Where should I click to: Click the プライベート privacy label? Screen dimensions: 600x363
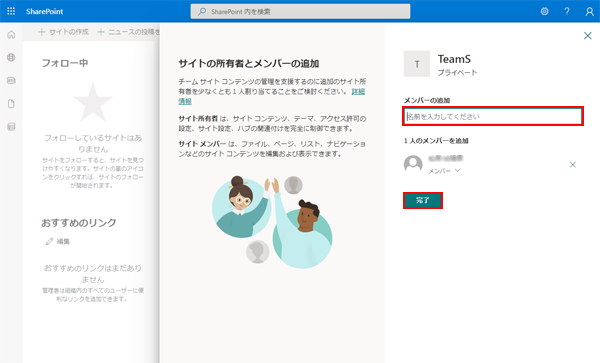tap(457, 72)
